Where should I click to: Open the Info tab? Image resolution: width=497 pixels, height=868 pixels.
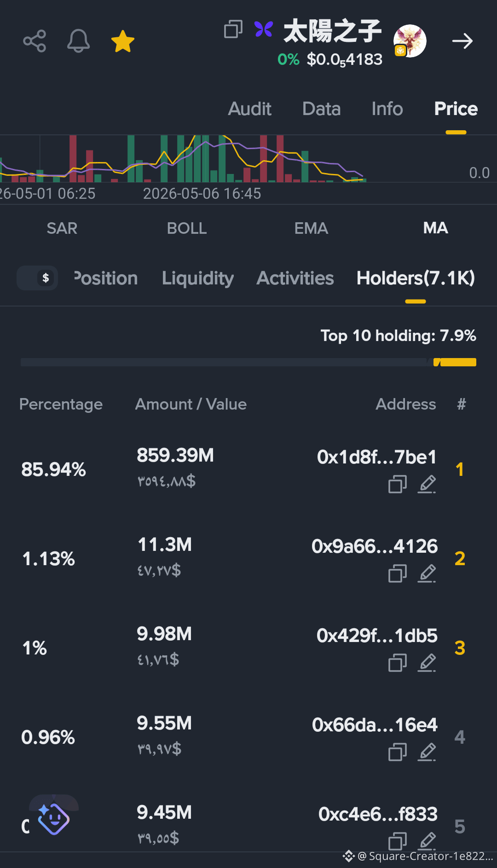coord(387,109)
